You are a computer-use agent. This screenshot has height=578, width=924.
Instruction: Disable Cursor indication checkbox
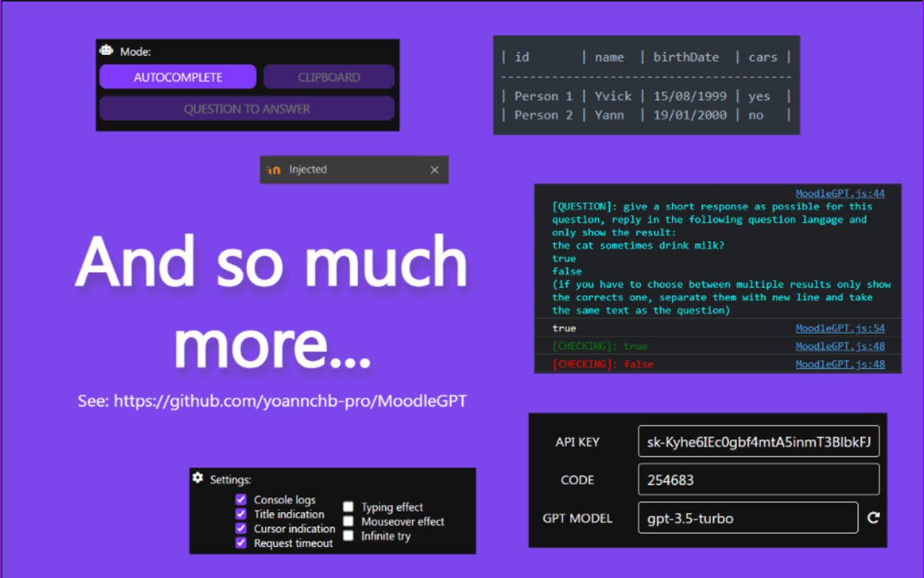[x=241, y=529]
